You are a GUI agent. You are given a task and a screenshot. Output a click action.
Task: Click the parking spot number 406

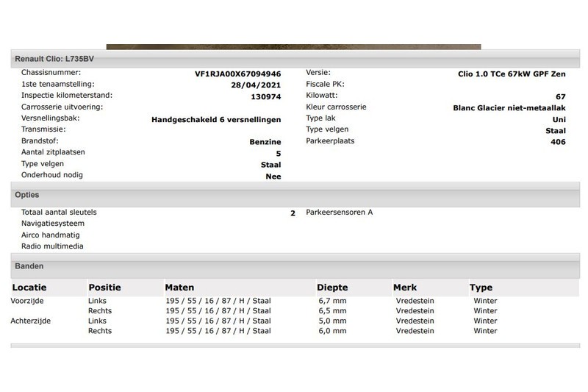tap(558, 142)
